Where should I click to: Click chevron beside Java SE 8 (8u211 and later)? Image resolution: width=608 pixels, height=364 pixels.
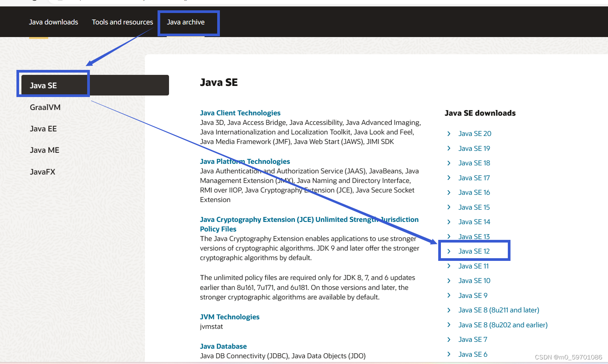[x=449, y=310]
